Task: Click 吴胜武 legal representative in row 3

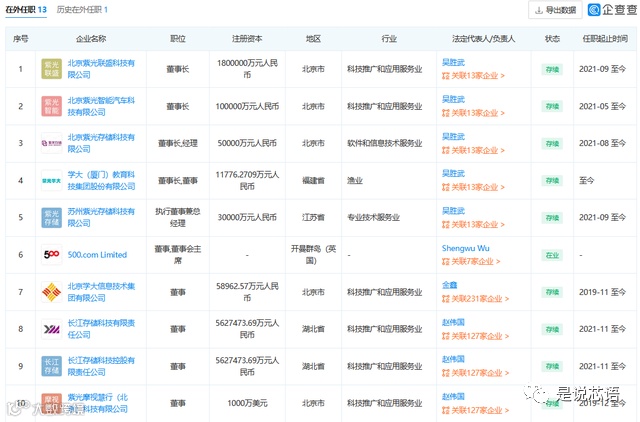Action: tap(453, 137)
